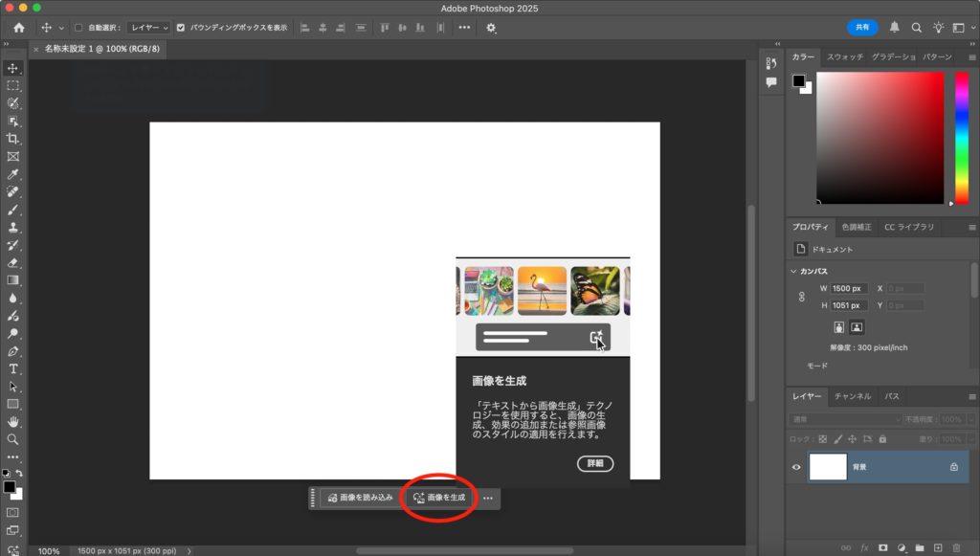Image resolution: width=980 pixels, height=556 pixels.
Task: Open the レイヤー auto-select dropdown
Action: [x=148, y=28]
